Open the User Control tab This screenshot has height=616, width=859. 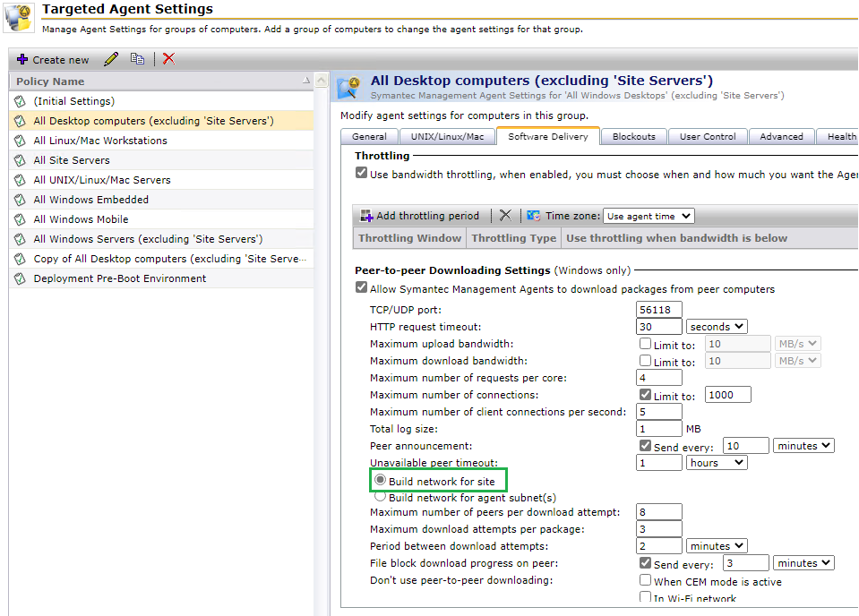click(x=708, y=137)
